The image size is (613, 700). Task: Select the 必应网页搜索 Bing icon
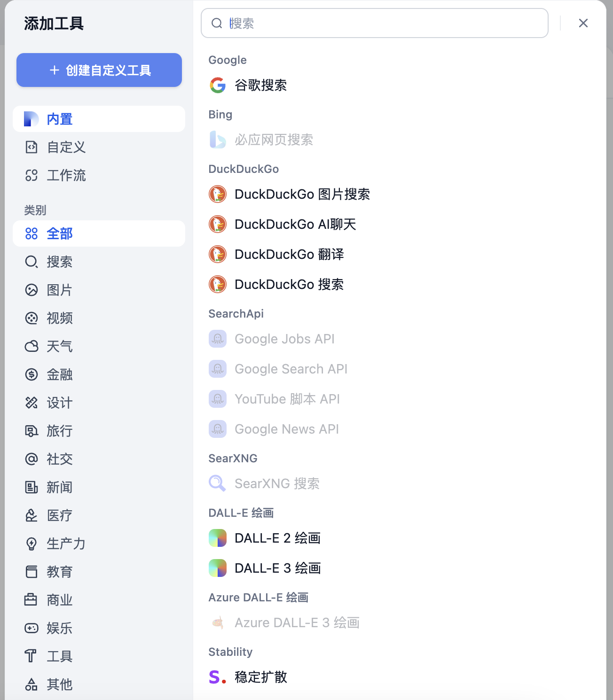tap(218, 140)
